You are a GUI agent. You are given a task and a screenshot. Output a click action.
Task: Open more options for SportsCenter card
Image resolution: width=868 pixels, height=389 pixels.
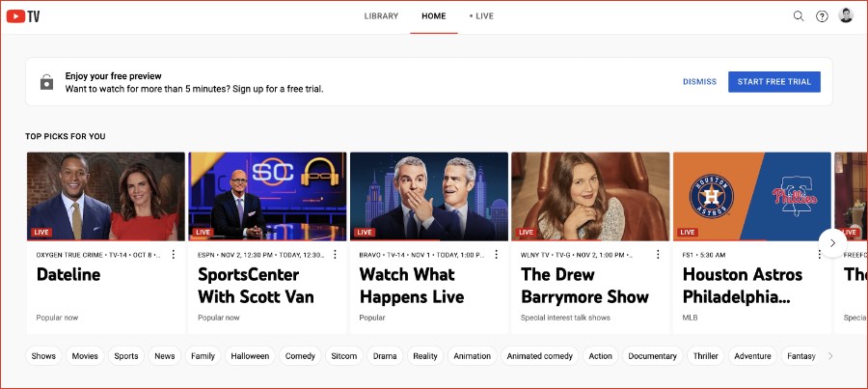click(335, 255)
